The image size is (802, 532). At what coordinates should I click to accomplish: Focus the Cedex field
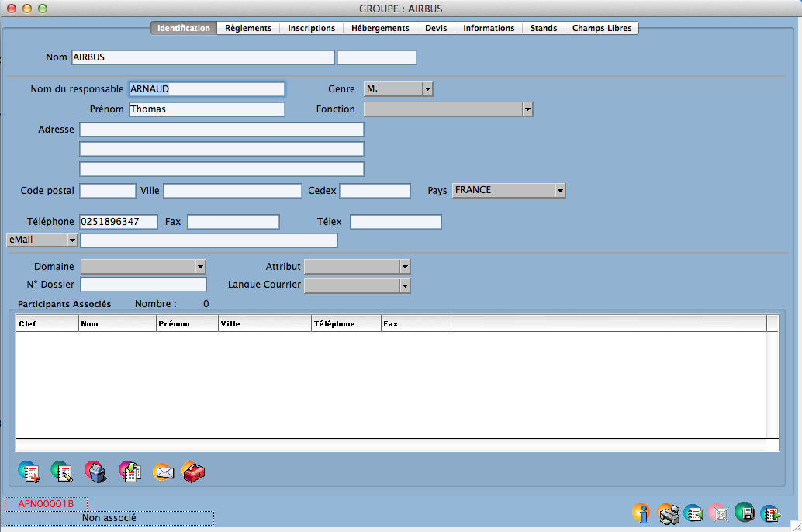coord(375,191)
